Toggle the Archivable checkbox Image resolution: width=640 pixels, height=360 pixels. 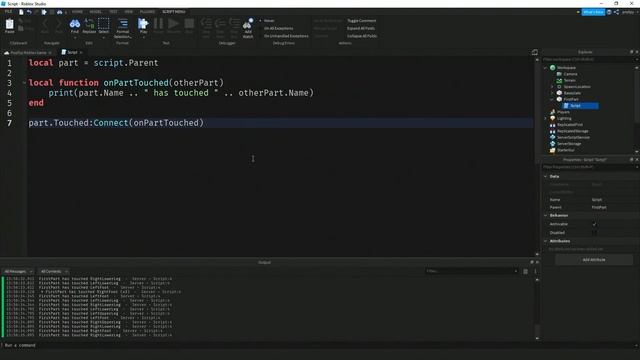point(594,224)
